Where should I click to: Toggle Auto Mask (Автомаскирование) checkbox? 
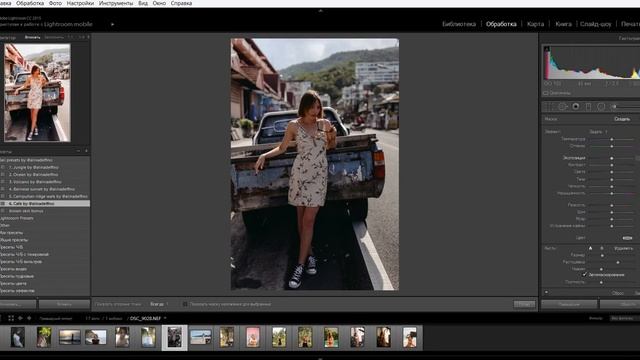tap(585, 275)
